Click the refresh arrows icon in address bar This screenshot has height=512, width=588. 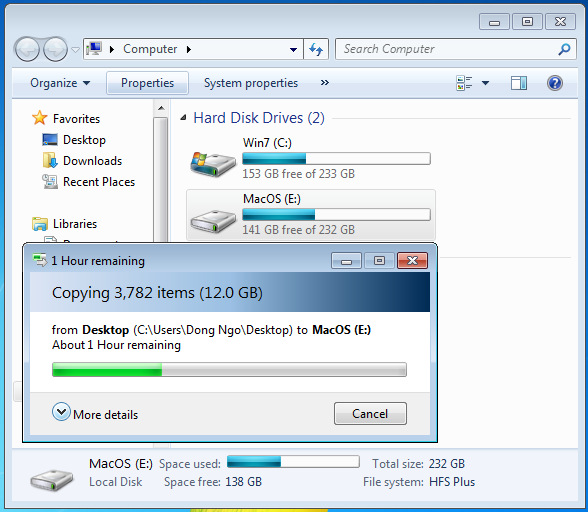coord(316,49)
